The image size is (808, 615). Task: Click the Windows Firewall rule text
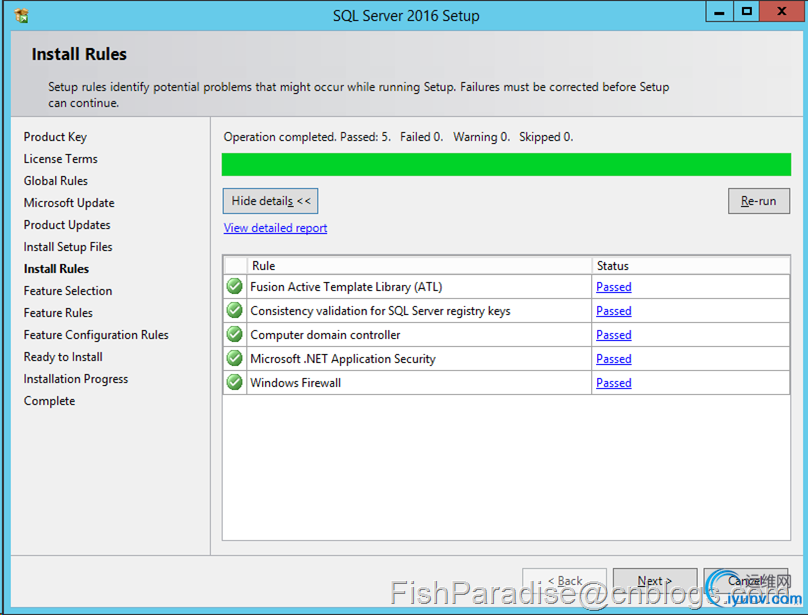pos(295,383)
